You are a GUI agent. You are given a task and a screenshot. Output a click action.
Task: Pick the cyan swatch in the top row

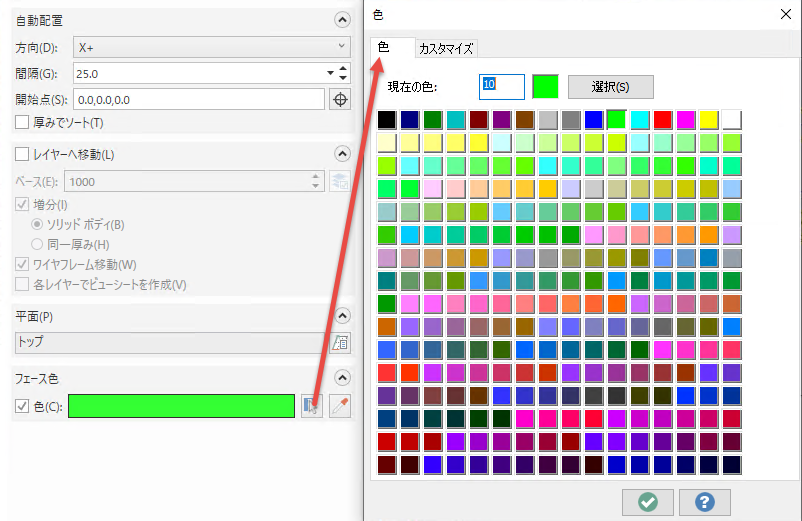tap(640, 120)
